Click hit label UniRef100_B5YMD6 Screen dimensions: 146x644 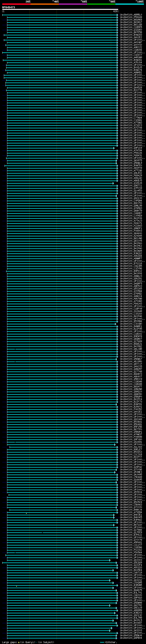[131, 321]
